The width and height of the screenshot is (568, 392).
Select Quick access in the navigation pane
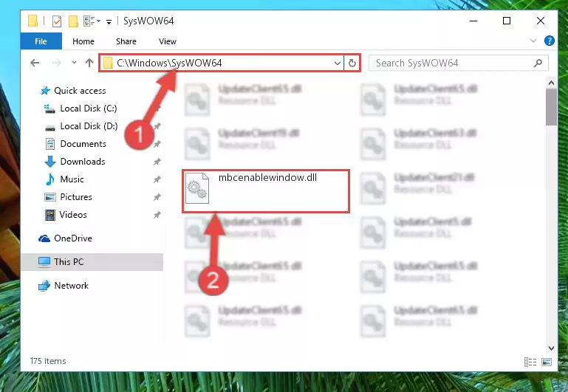[80, 91]
